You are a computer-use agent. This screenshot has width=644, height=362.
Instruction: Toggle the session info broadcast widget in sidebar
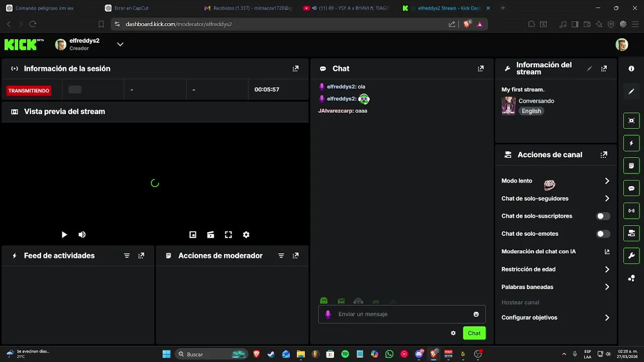pos(631,211)
